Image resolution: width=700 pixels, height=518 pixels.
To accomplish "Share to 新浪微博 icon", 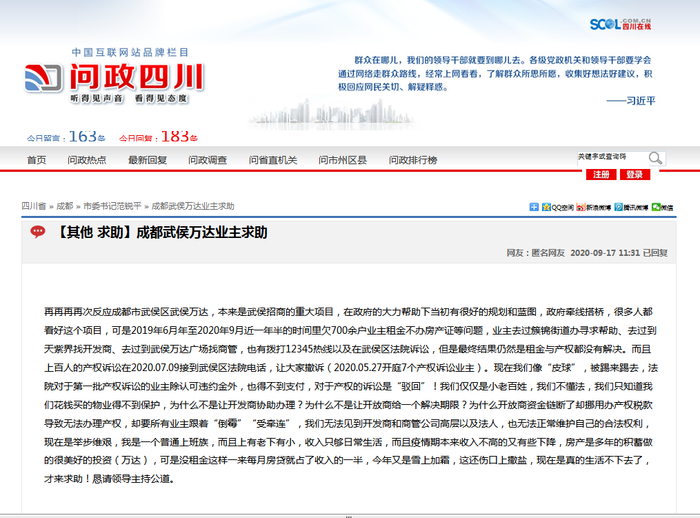I will coord(593,207).
